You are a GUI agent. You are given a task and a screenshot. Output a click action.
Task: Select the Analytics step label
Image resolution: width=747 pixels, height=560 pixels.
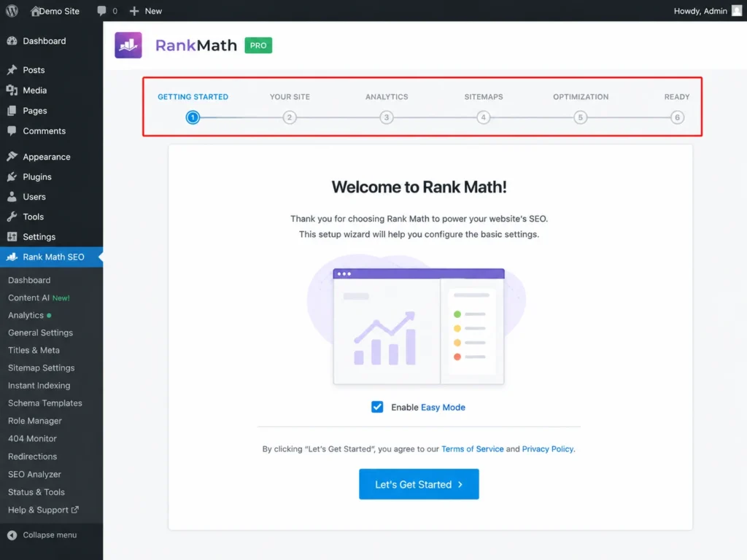(x=387, y=97)
